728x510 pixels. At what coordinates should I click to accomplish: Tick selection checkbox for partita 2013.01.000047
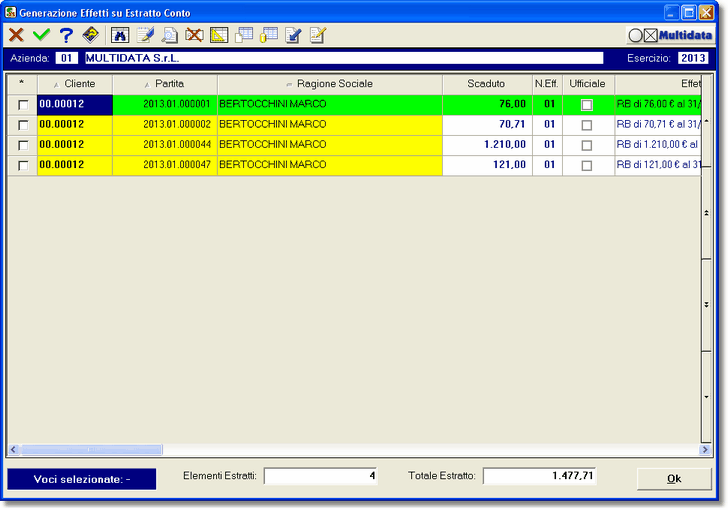click(x=23, y=166)
